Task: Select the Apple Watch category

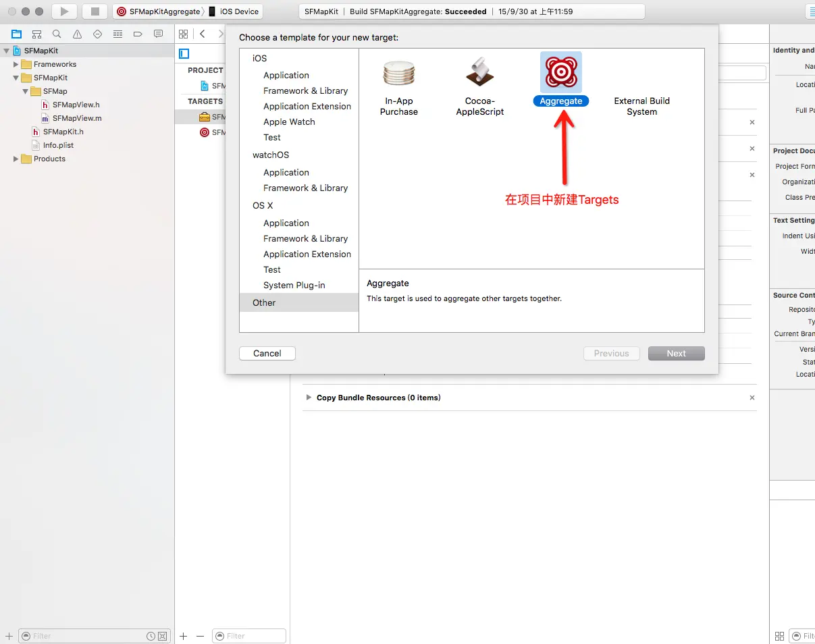Action: [x=289, y=122]
